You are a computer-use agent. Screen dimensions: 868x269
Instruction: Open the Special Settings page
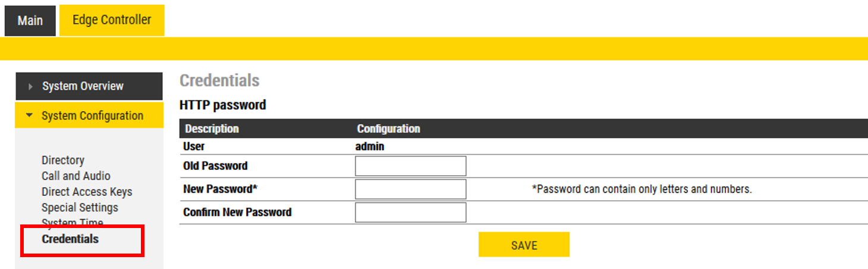tap(80, 208)
